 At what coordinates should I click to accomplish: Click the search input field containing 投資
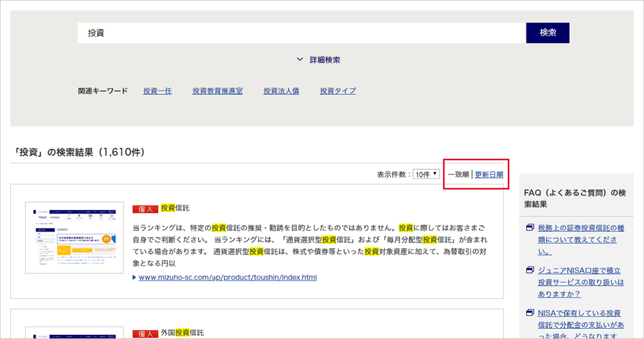pos(301,33)
